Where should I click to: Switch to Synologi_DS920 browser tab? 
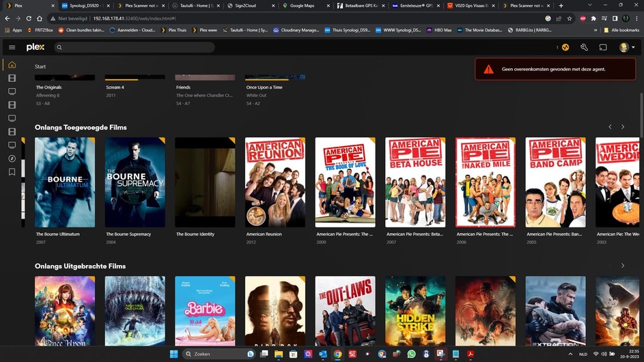(x=85, y=5)
